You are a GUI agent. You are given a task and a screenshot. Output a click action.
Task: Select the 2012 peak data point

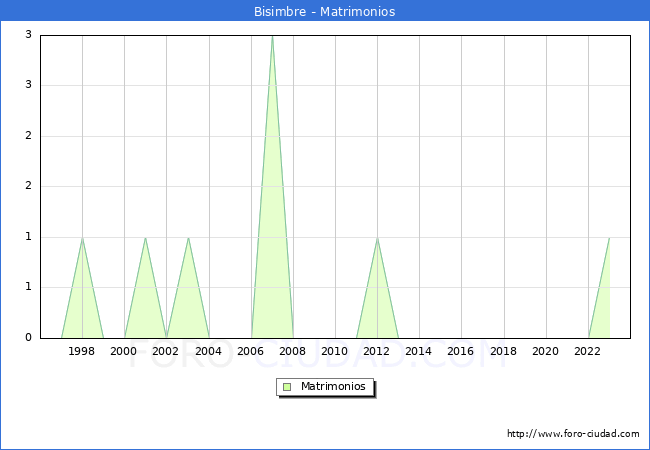(377, 238)
